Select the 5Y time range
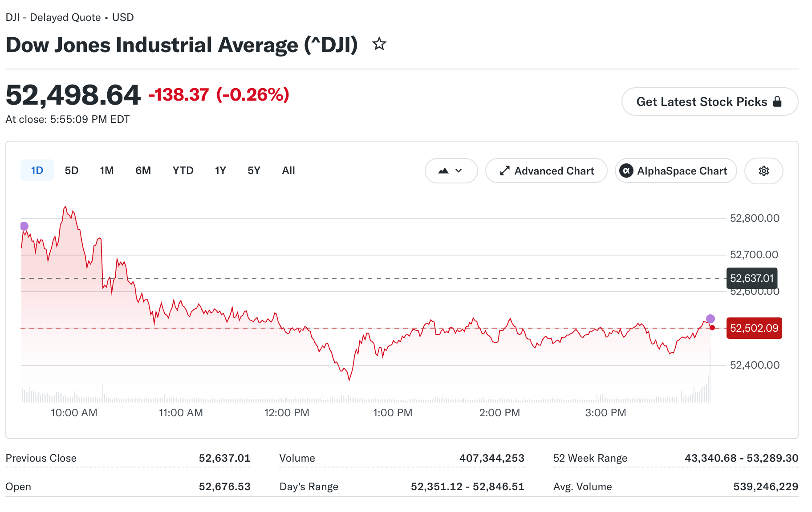Image resolution: width=812 pixels, height=512 pixels. [254, 171]
